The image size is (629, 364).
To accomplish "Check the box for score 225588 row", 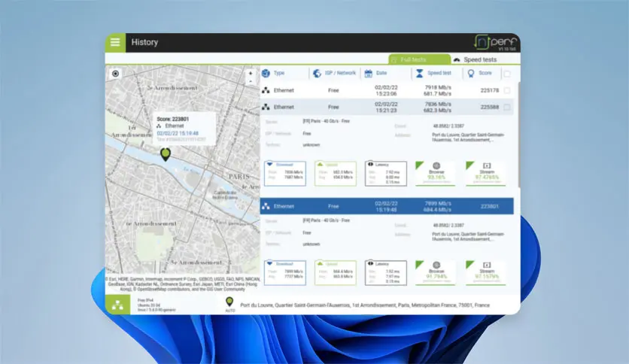I will click(507, 107).
